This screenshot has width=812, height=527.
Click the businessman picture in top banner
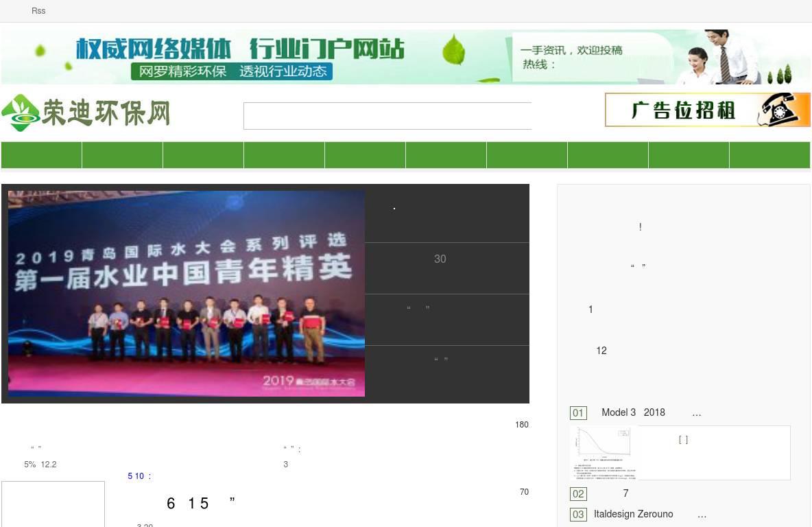[x=719, y=58]
